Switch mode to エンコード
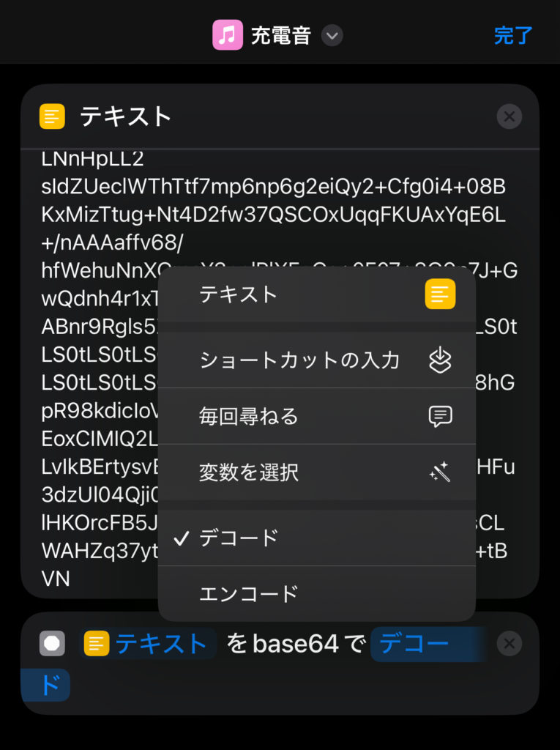 [x=249, y=593]
